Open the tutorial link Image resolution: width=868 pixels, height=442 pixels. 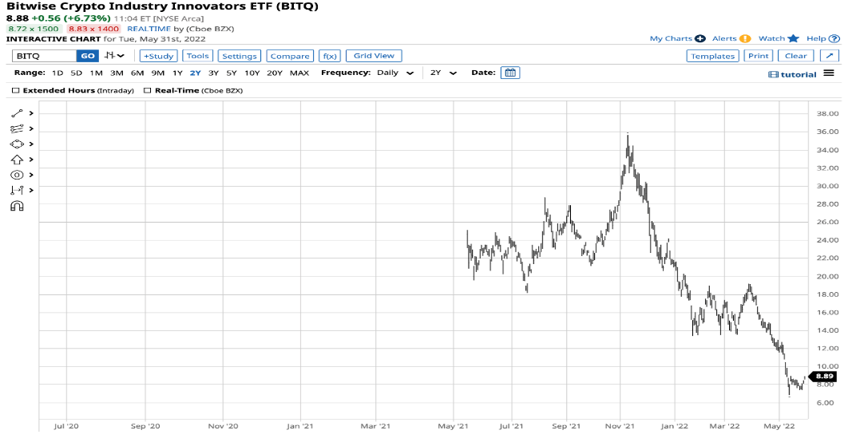[799, 75]
